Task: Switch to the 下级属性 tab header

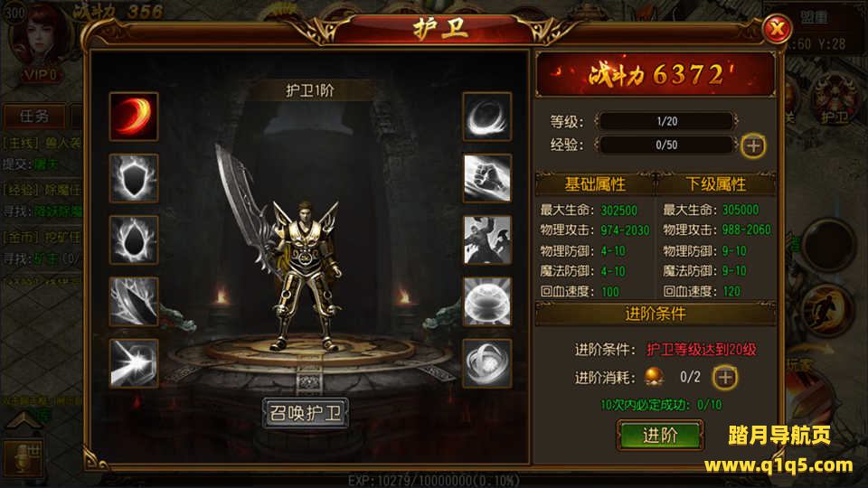Action: coord(716,184)
